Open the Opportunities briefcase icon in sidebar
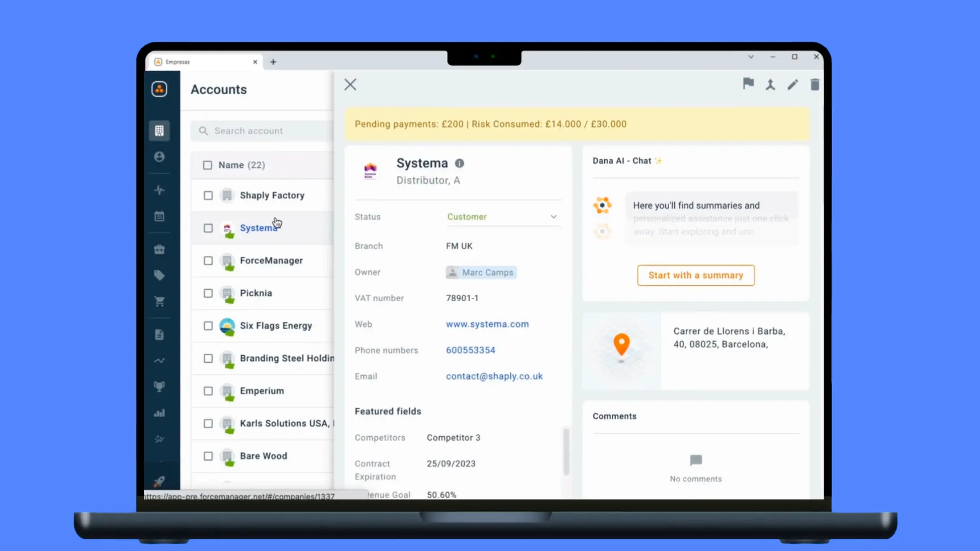This screenshot has width=980, height=551. (159, 249)
